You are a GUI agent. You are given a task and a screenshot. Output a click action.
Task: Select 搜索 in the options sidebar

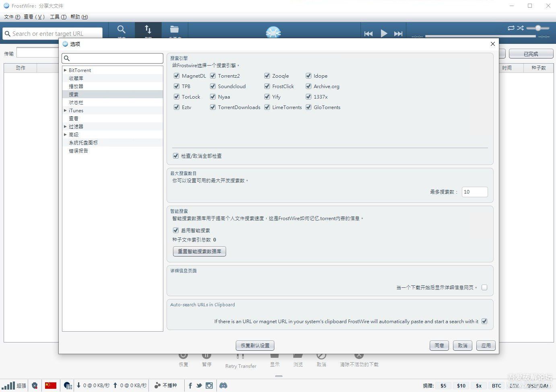point(74,94)
